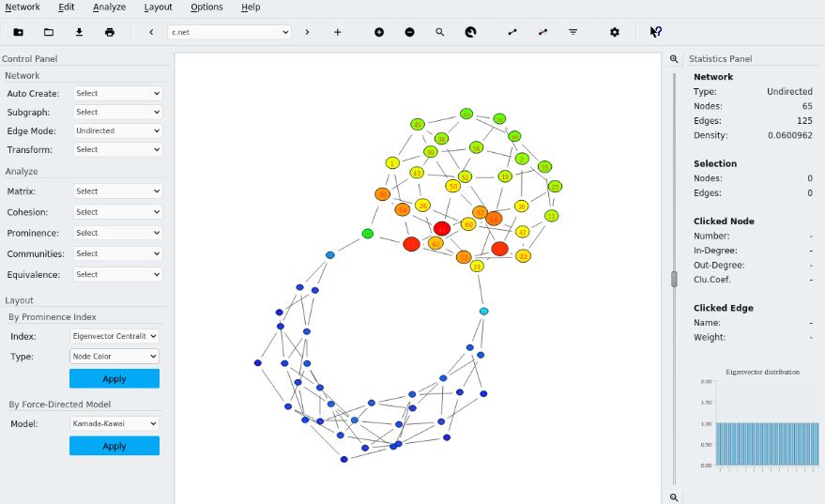Zoom in using the top magnifier beside the canvas
Screen dimensions: 825x504
(674, 59)
